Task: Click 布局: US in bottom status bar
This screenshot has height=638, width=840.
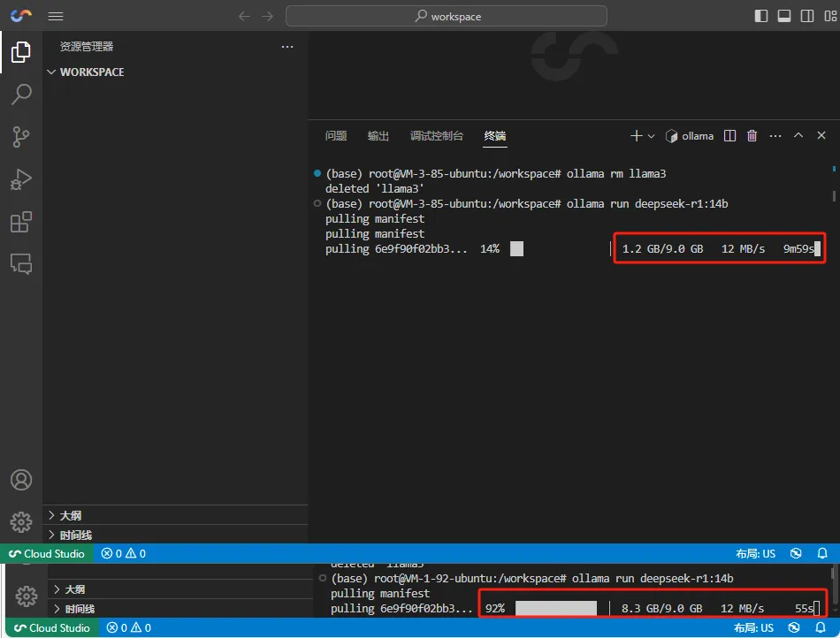Action: pyautogui.click(x=753, y=627)
